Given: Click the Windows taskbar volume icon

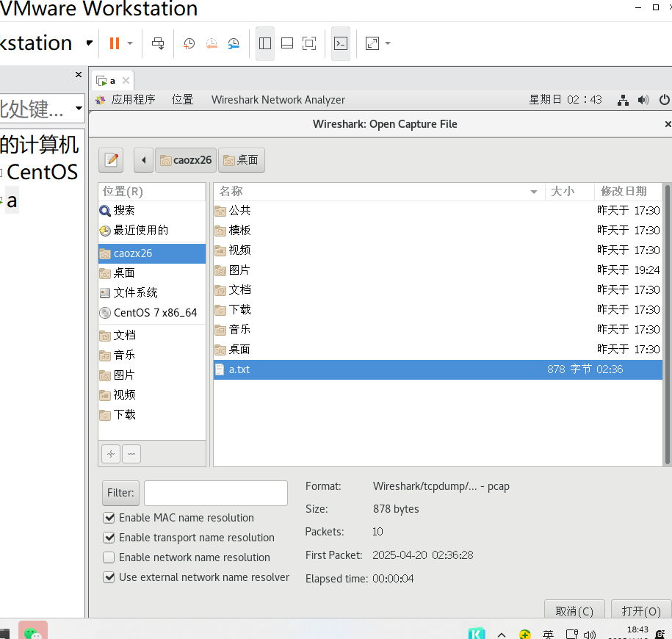Looking at the screenshot, I should (x=590, y=635).
